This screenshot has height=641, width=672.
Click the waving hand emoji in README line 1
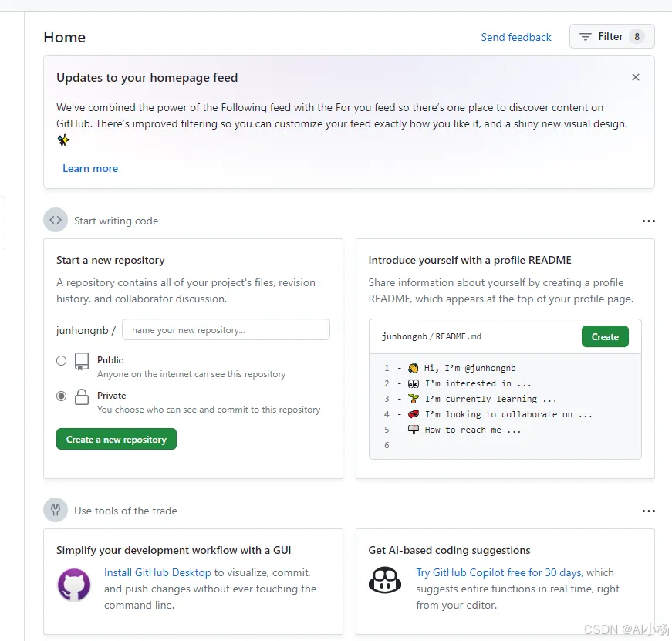(413, 368)
